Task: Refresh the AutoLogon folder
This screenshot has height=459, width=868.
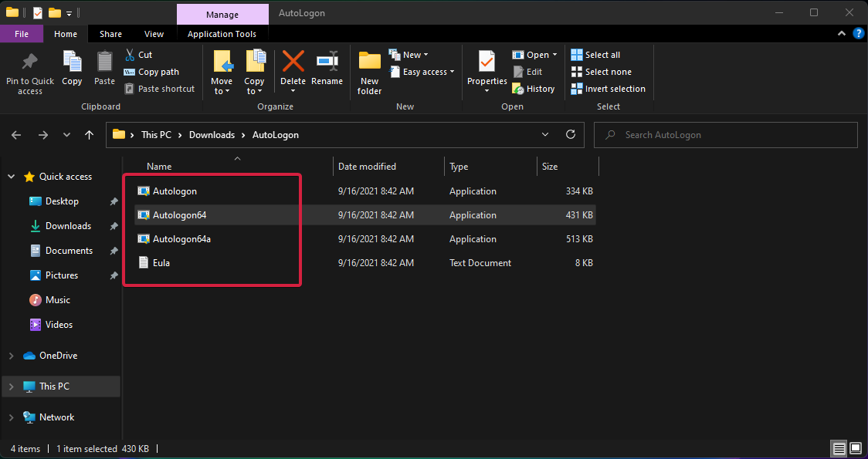Action: [x=571, y=134]
